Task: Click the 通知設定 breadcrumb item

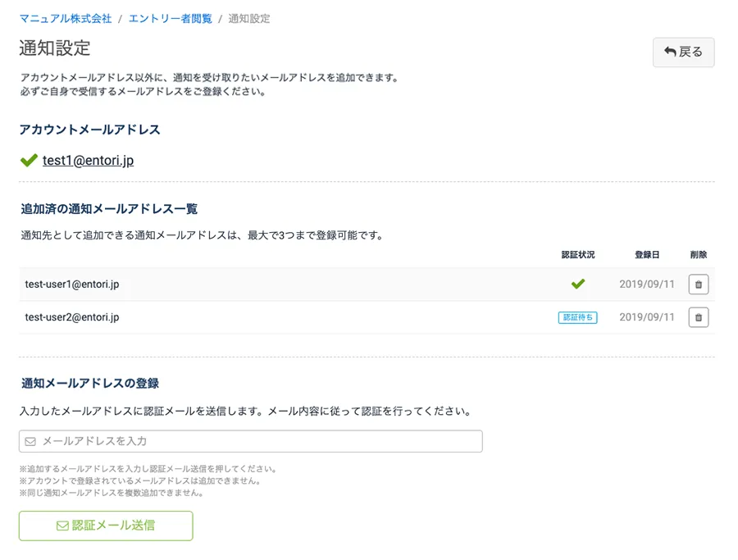Action: [249, 18]
